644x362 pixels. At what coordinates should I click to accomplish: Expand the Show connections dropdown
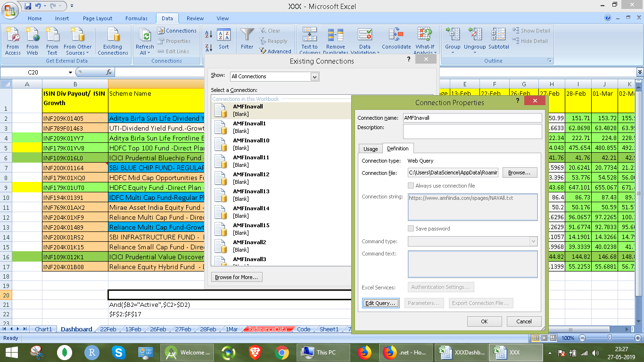tap(315, 76)
